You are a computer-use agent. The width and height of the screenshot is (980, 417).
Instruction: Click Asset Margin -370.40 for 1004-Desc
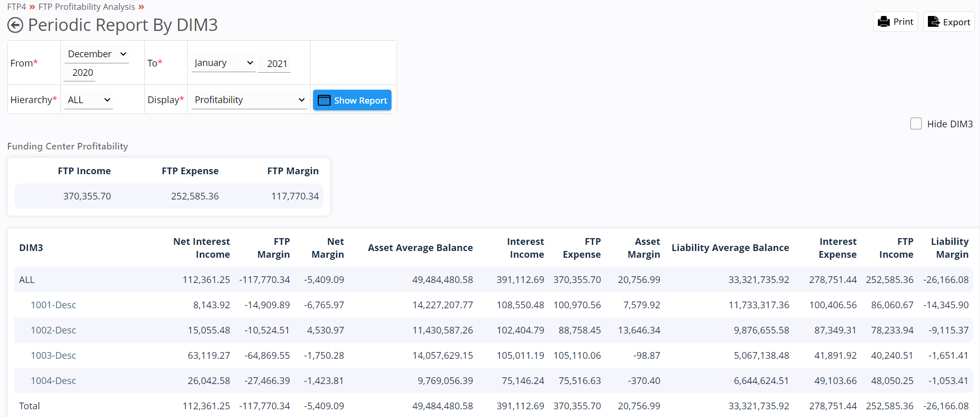click(644, 381)
